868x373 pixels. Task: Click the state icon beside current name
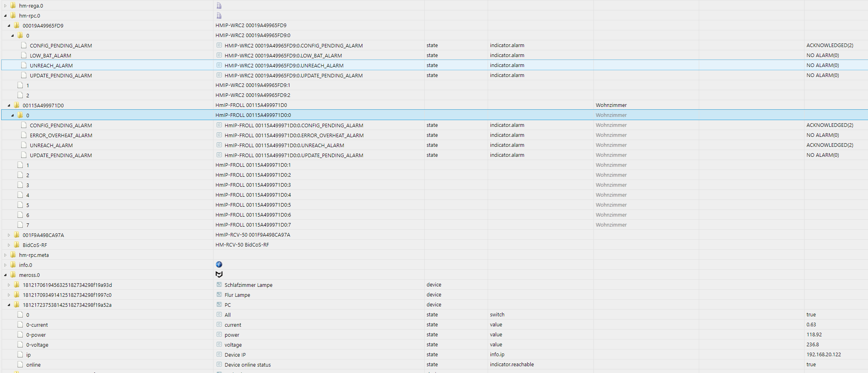click(x=219, y=324)
